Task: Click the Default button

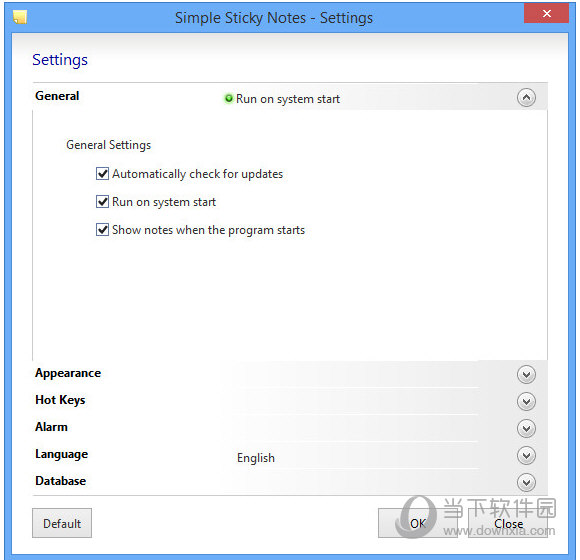Action: [x=62, y=523]
